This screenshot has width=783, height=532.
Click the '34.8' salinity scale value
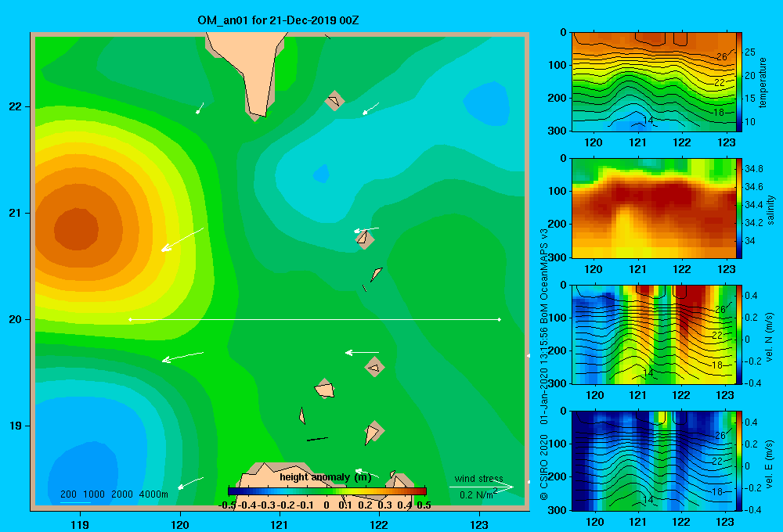pyautogui.click(x=753, y=169)
